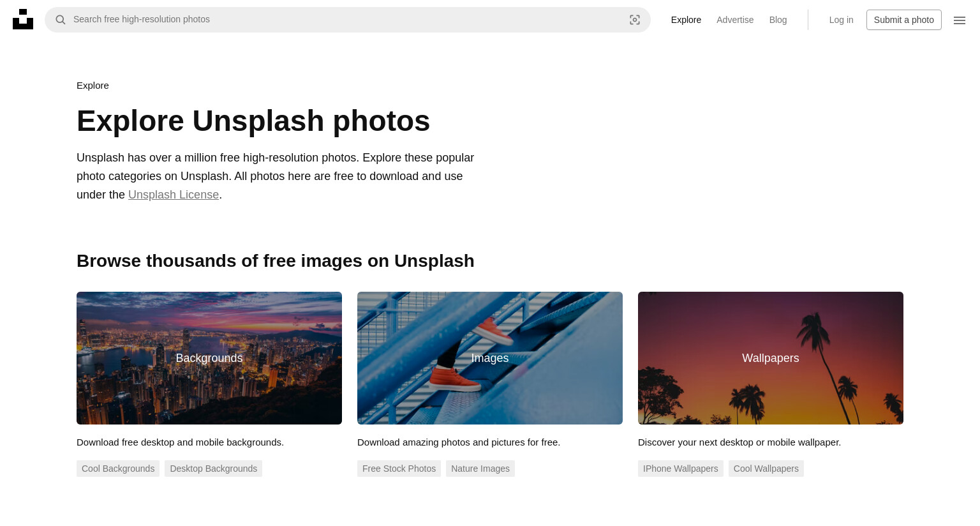The width and height of the screenshot is (980, 526).
Task: Go to the Explore nav item
Action: click(686, 20)
